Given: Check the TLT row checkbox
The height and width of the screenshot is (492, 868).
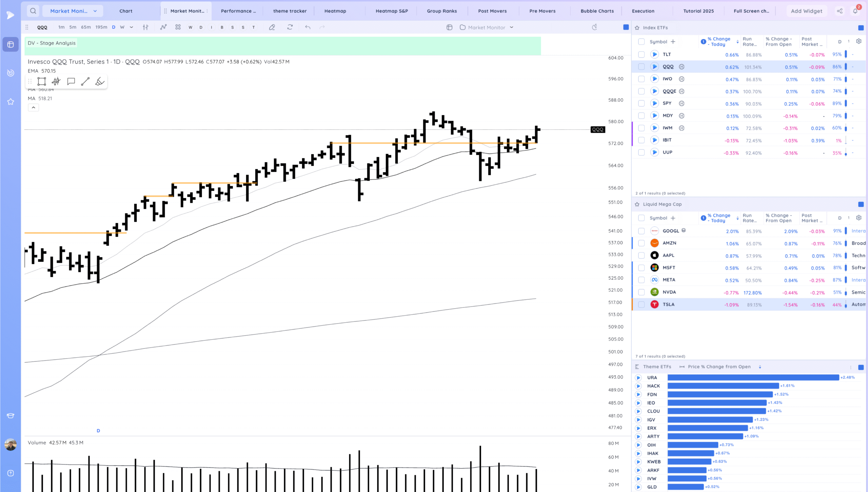Looking at the screenshot, I should [641, 54].
